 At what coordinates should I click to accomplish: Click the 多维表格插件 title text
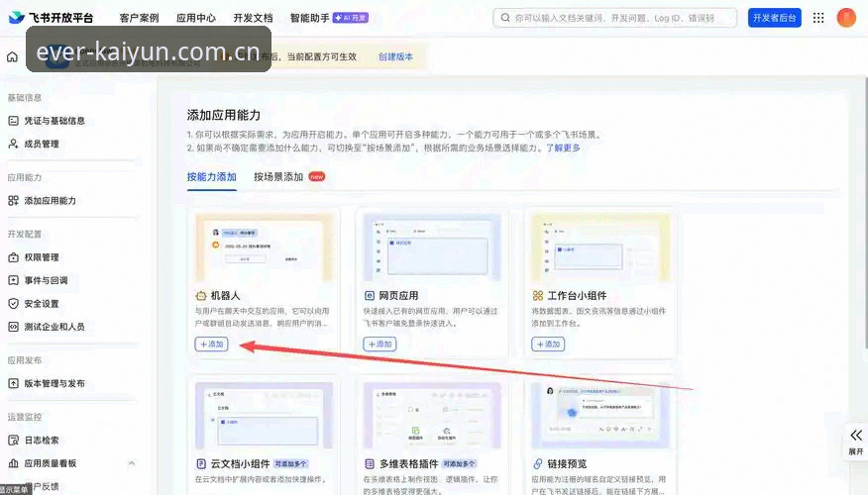click(x=408, y=463)
